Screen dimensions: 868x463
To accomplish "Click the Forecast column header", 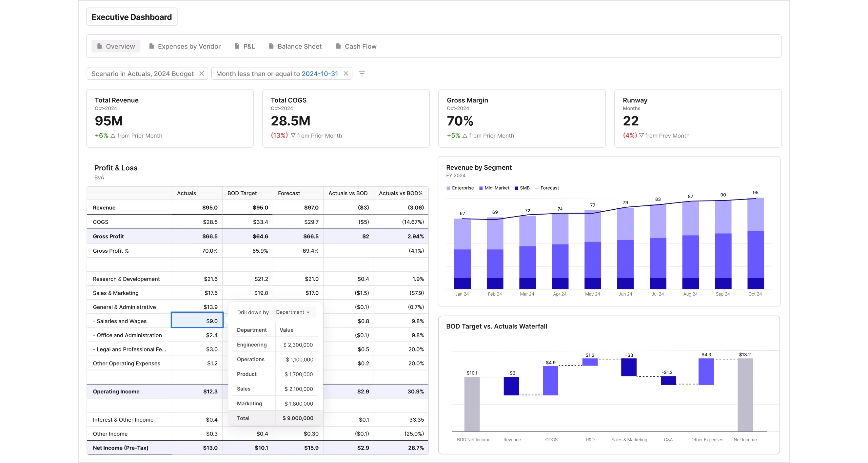I will pos(298,193).
